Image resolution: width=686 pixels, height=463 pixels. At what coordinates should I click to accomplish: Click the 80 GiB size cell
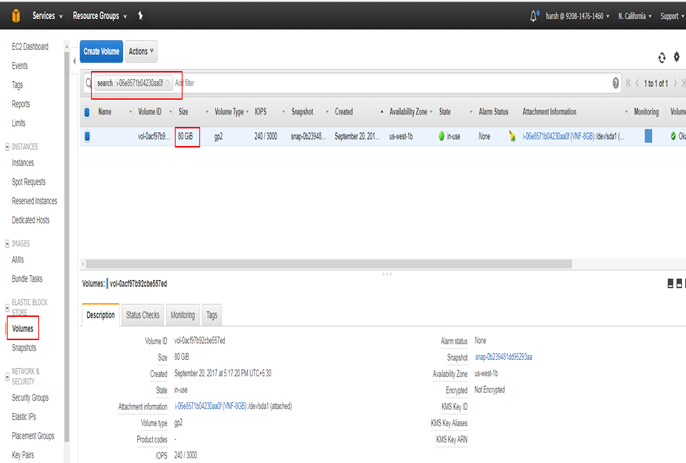(x=186, y=136)
